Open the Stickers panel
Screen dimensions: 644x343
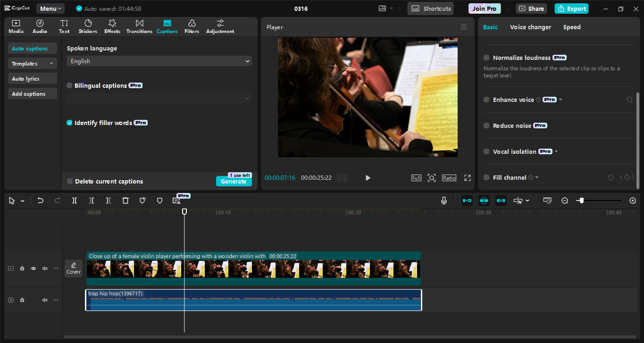[88, 26]
